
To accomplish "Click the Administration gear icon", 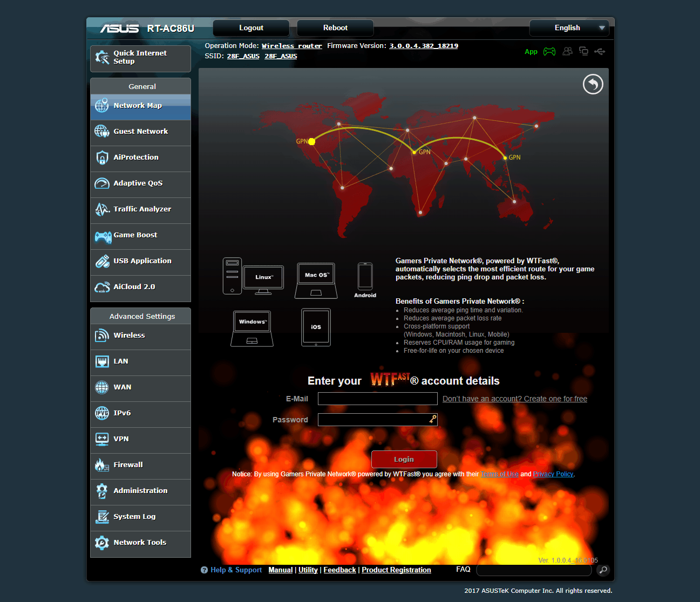I will (102, 491).
